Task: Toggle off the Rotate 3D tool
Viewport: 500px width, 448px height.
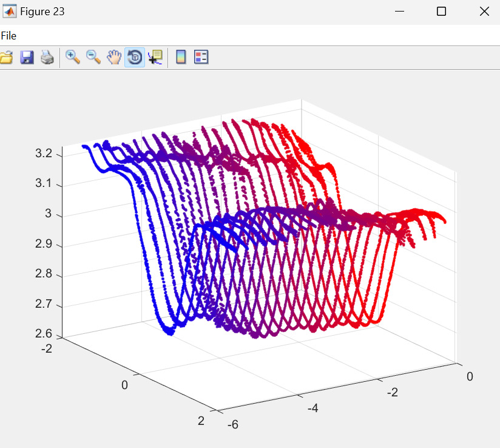Action: click(x=135, y=58)
